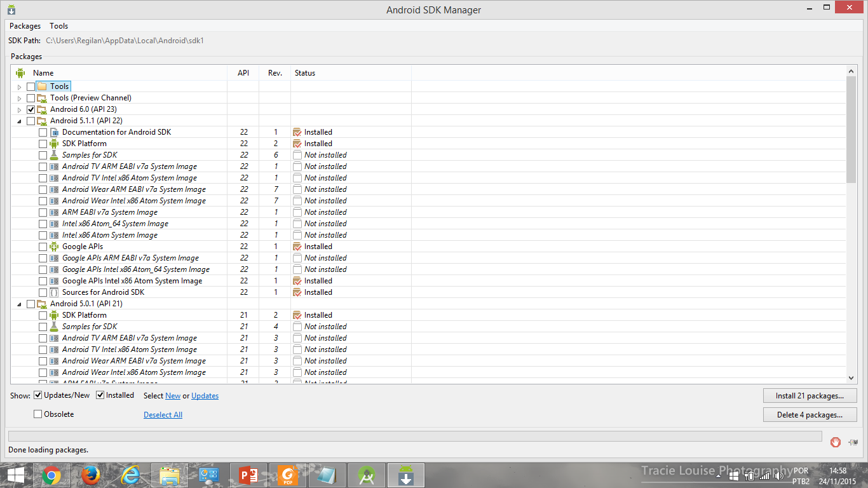Sort by the Rev. column header

275,73
